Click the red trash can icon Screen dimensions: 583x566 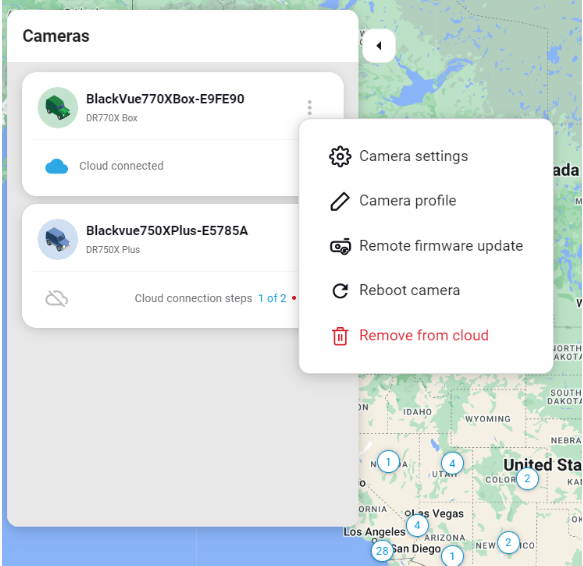pos(340,336)
